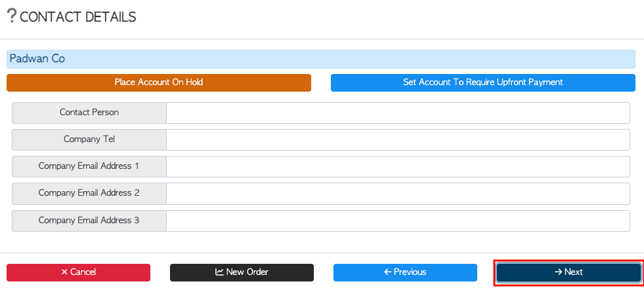Focus the Company Tel input field
This screenshot has width=644, height=290.
398,140
